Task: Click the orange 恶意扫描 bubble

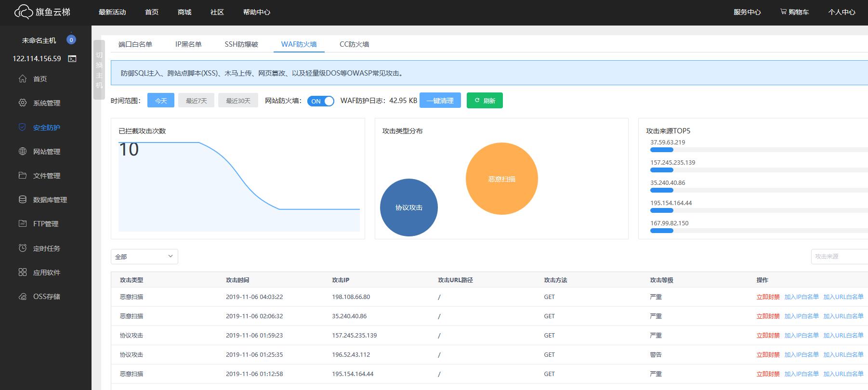Action: [x=502, y=179]
